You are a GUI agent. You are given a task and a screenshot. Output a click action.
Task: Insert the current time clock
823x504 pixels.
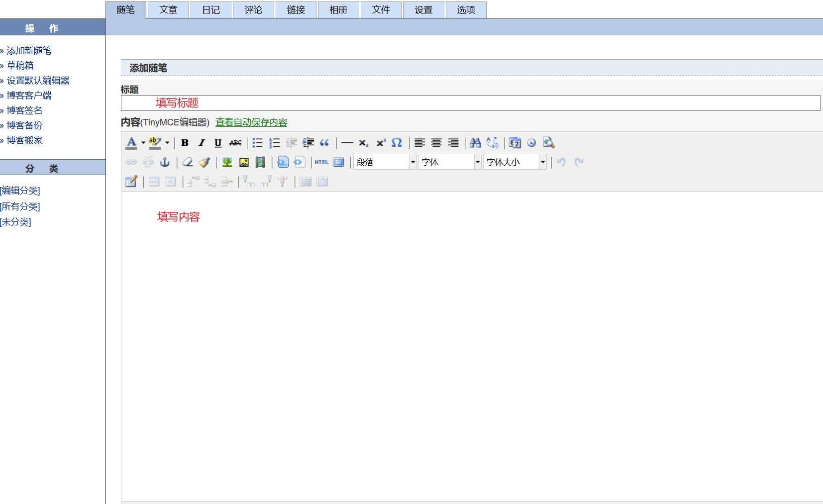(531, 143)
